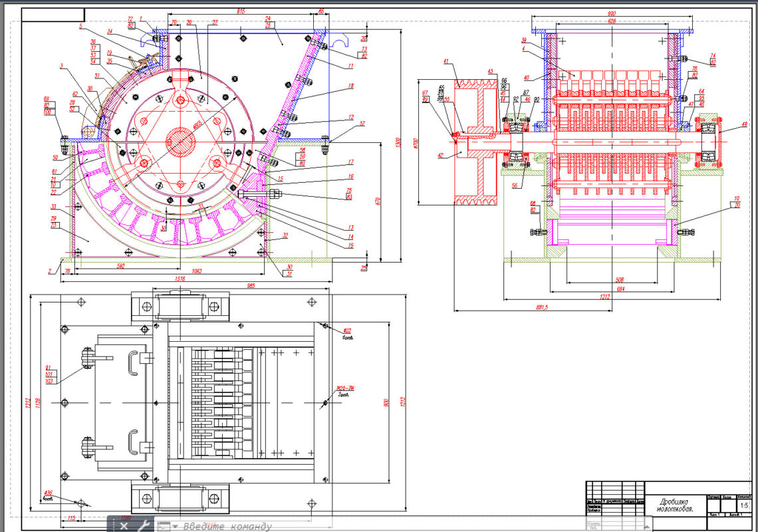Click the recent commands prompt icon
This screenshot has height=532, width=758.
coord(163,526)
